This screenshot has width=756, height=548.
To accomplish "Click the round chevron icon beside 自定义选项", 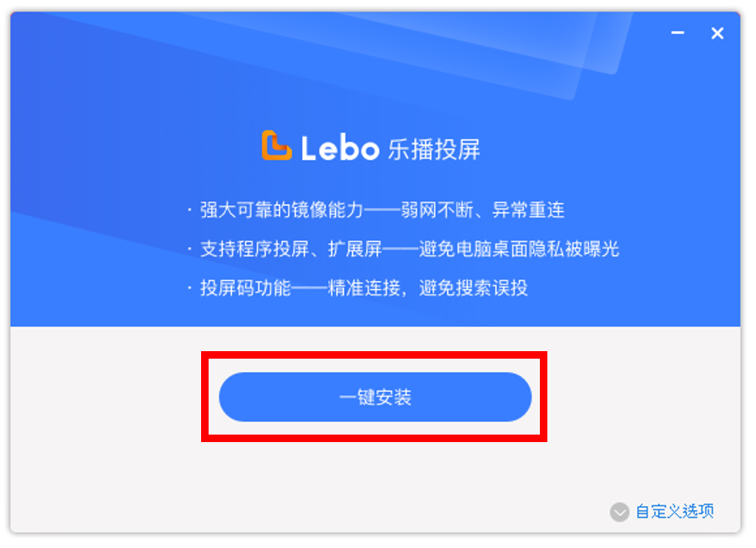I will (619, 511).
